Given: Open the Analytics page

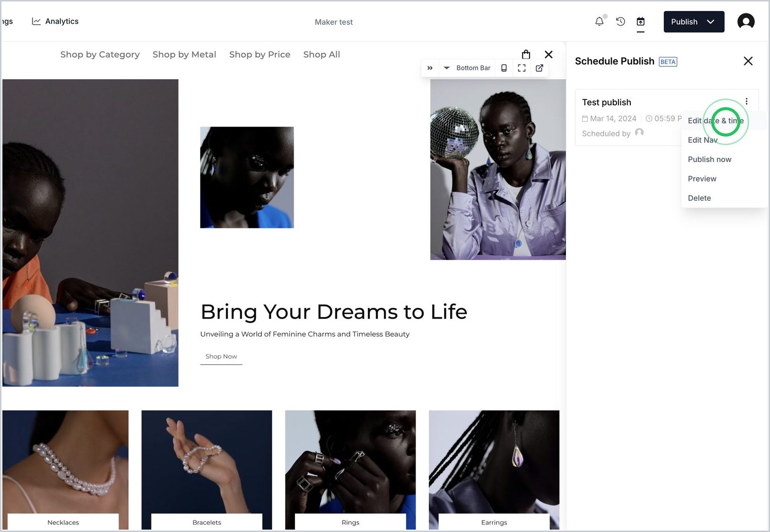Looking at the screenshot, I should point(55,21).
